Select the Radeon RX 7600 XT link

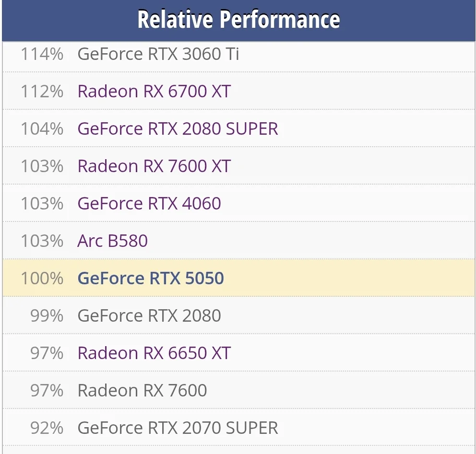(154, 166)
